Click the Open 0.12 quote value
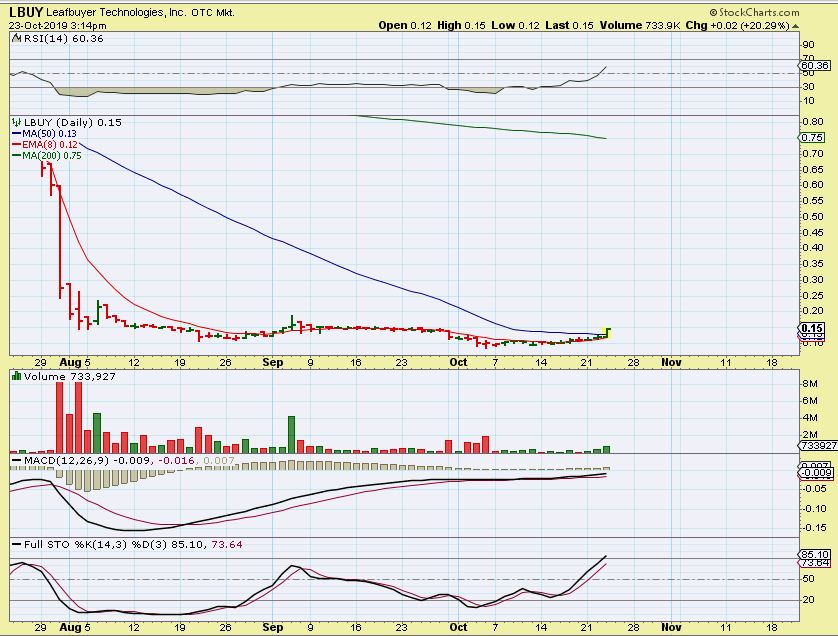838x636 pixels. pyautogui.click(x=405, y=25)
